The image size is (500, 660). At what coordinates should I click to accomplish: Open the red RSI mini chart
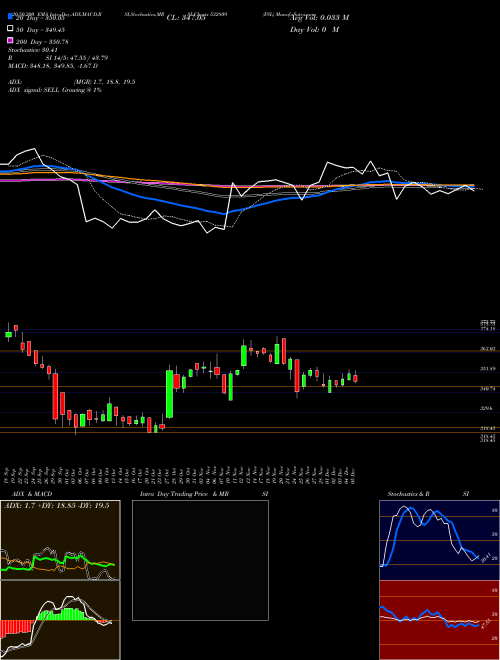[x=439, y=620]
